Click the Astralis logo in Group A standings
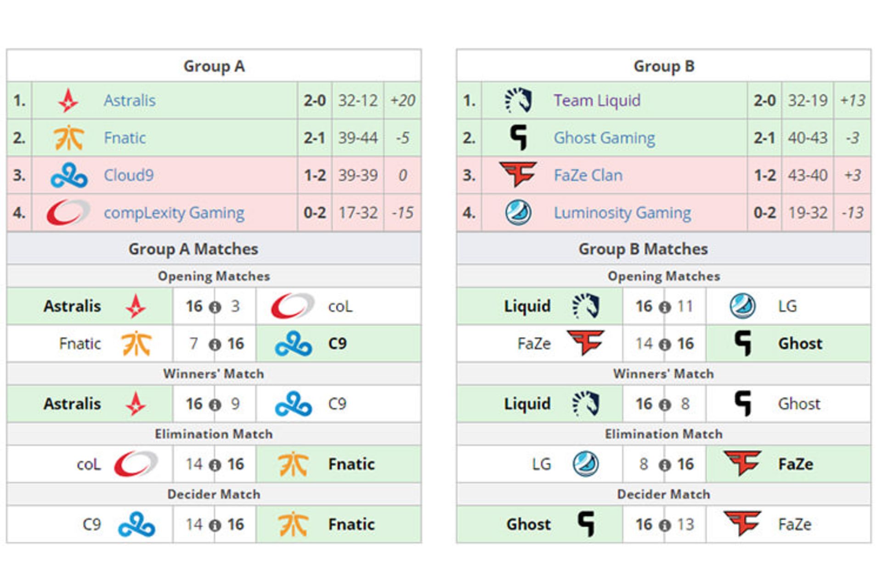The width and height of the screenshot is (882, 588). click(68, 101)
